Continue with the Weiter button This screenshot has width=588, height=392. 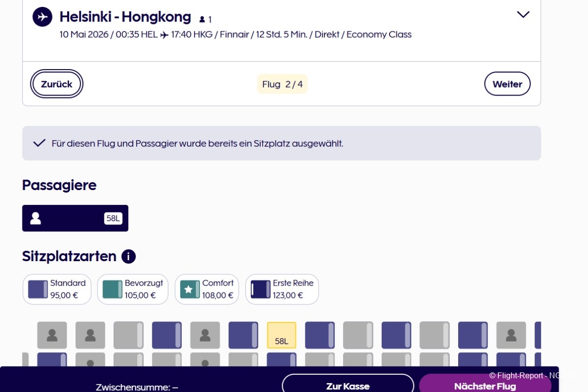click(507, 84)
